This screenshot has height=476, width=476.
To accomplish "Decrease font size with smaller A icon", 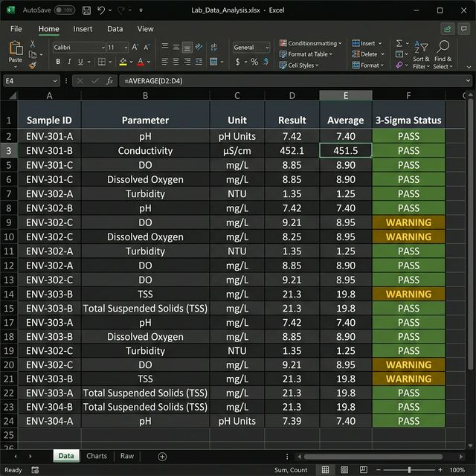I will 147,47.
